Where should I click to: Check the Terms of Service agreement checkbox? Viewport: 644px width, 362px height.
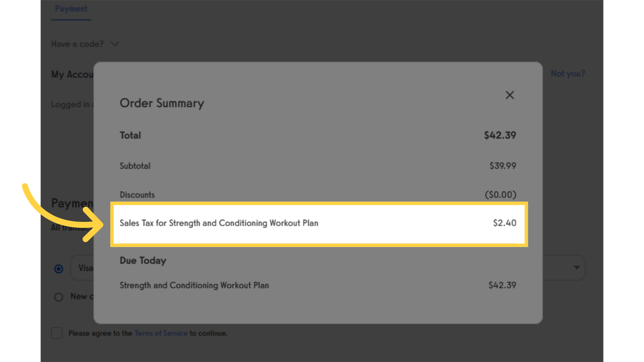pyautogui.click(x=57, y=333)
